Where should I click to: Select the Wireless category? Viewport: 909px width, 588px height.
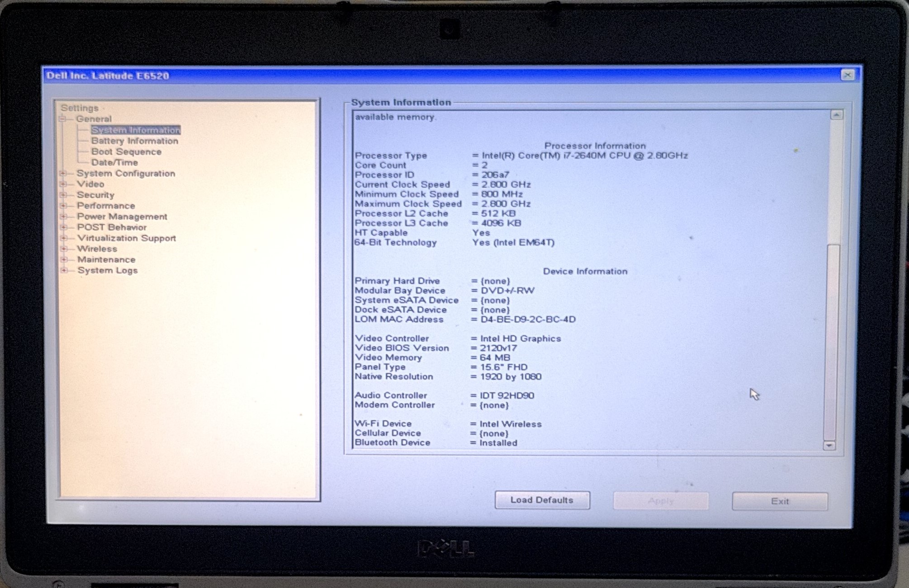tap(97, 249)
